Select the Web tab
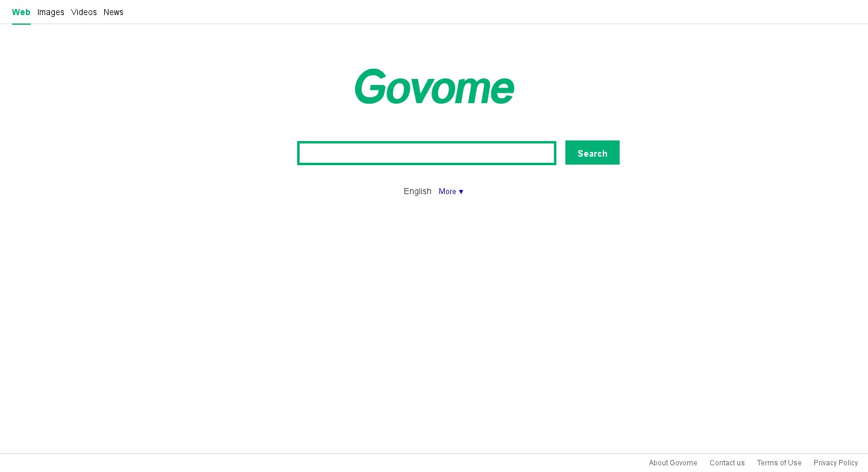The width and height of the screenshot is (868, 472). 21,12
